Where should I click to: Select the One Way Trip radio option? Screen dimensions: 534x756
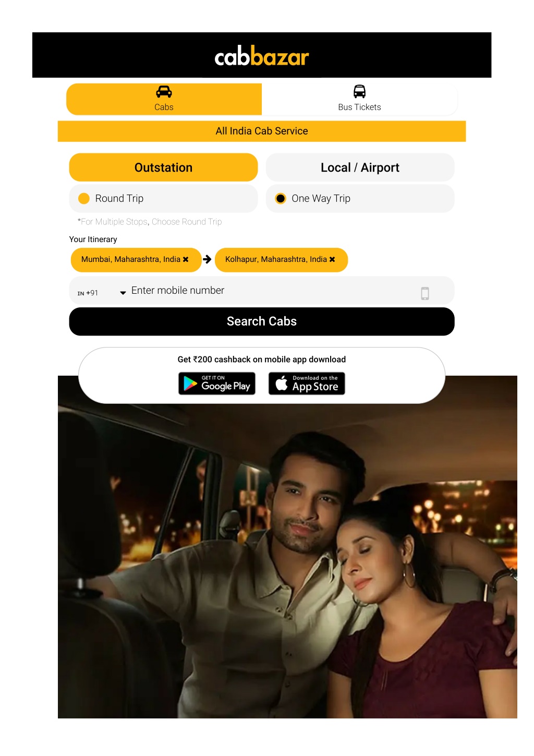pos(281,198)
